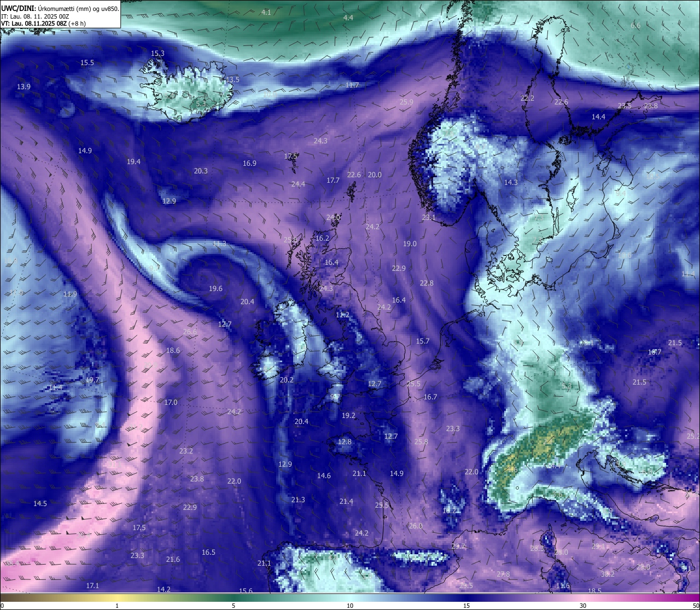Screen dimensions: 700x610
Task: Click the 11.9 value on the map
Action: pos(70,294)
